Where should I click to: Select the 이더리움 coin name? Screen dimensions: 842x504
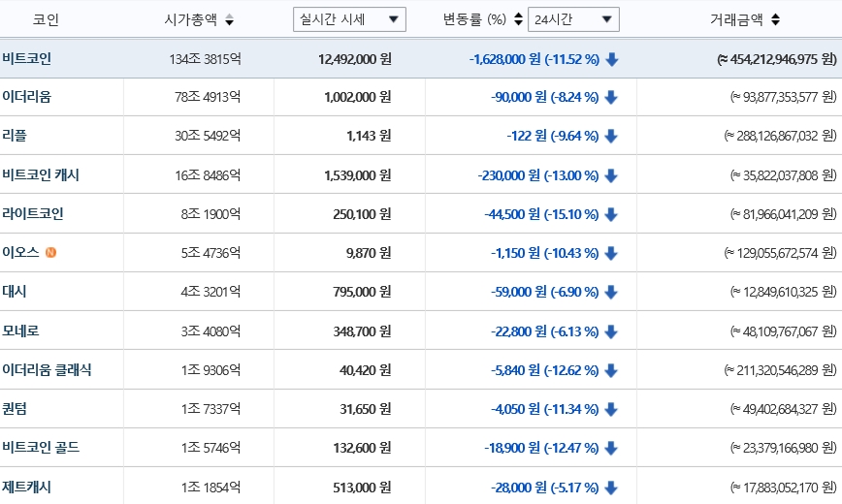click(x=27, y=97)
